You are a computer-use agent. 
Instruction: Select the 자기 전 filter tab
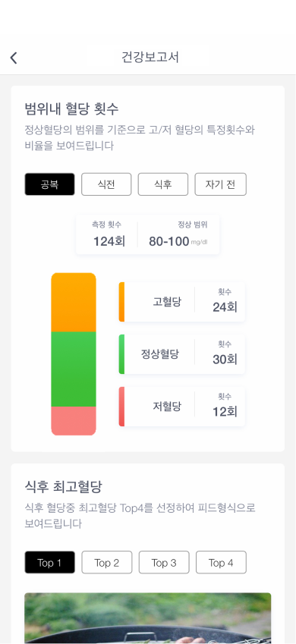coord(220,184)
